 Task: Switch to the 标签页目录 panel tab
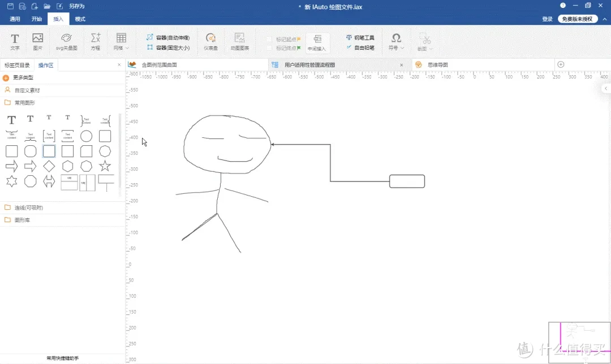coord(17,65)
